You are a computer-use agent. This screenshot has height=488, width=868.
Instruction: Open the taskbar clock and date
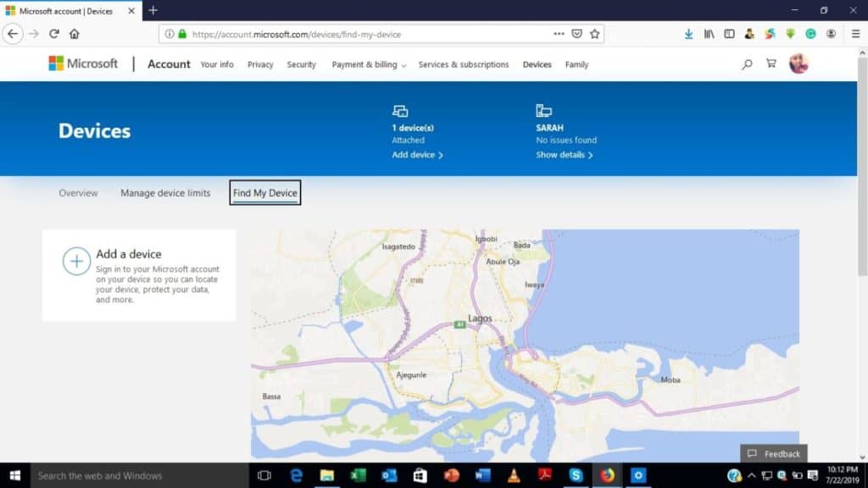(843, 475)
